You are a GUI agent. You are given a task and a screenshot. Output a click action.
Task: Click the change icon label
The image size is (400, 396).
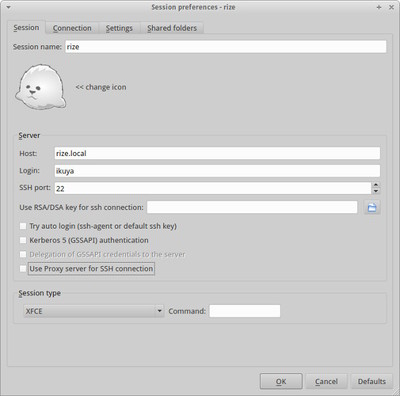(x=101, y=87)
